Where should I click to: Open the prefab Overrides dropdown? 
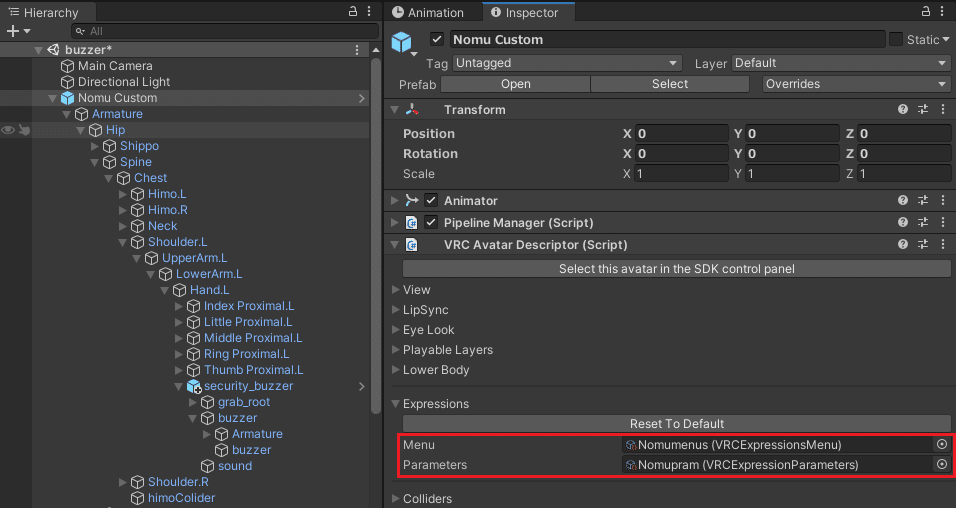tap(856, 84)
